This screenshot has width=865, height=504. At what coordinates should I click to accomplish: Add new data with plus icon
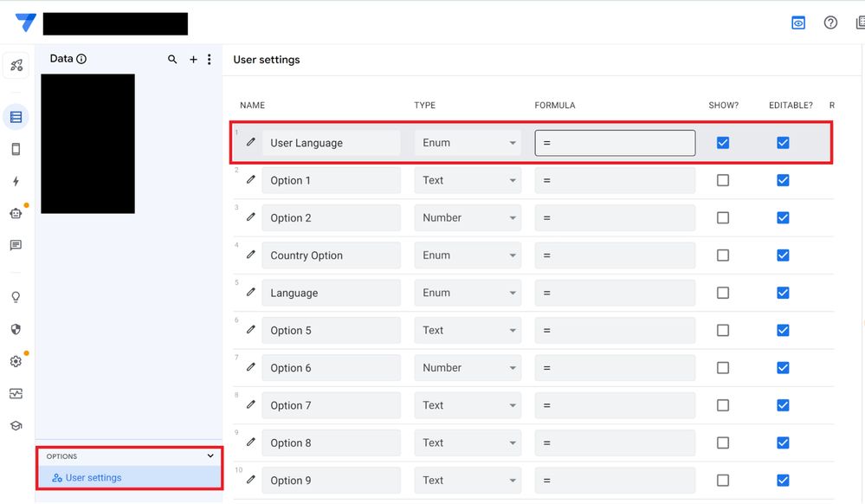(193, 59)
